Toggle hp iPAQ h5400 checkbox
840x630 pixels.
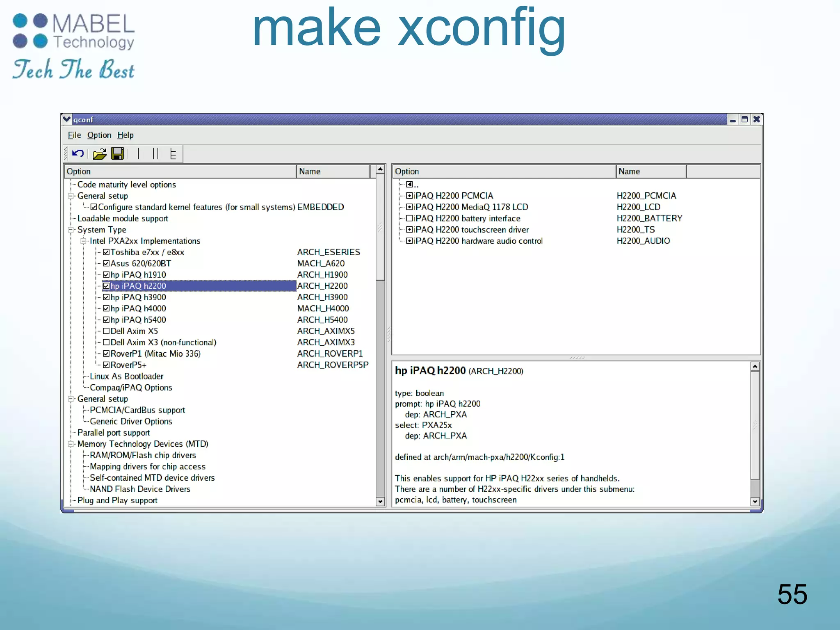(x=106, y=320)
